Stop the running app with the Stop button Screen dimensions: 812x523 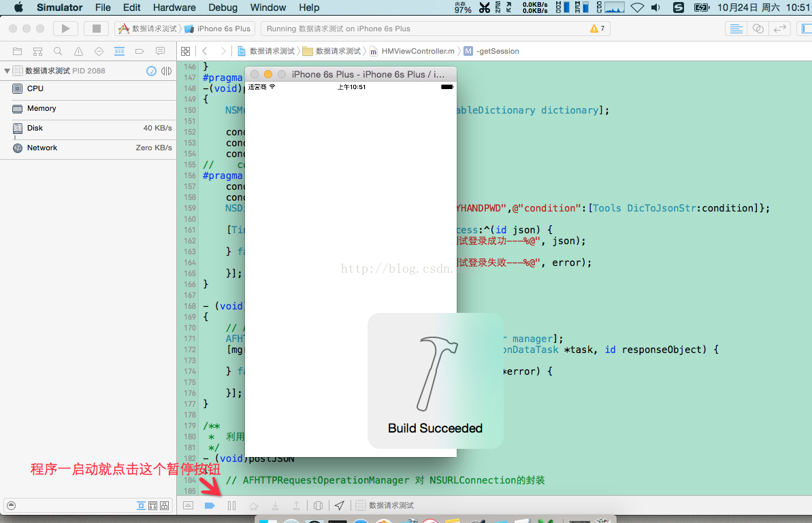click(x=97, y=29)
